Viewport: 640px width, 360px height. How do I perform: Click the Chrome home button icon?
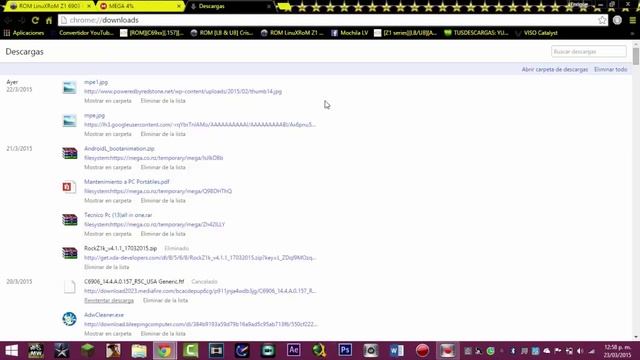49,20
